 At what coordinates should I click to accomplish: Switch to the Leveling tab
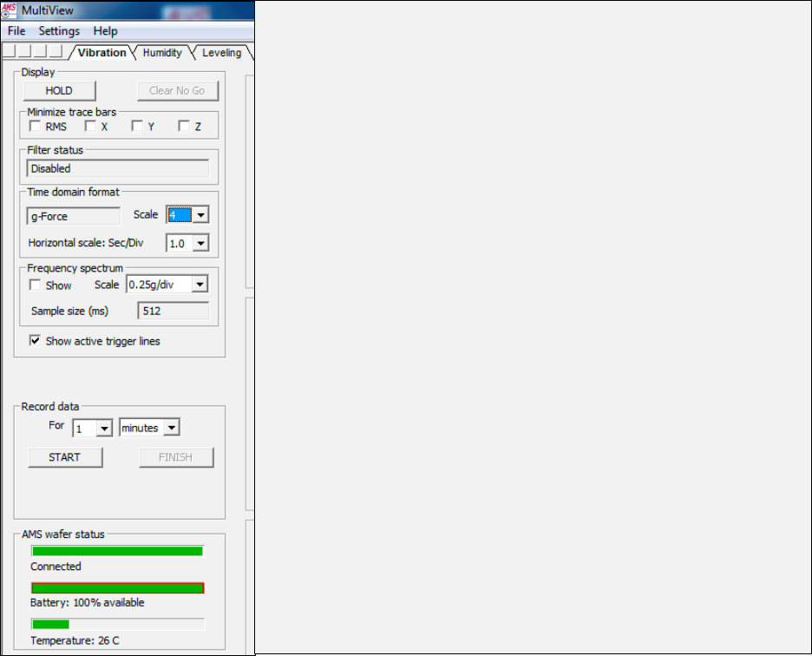(221, 53)
